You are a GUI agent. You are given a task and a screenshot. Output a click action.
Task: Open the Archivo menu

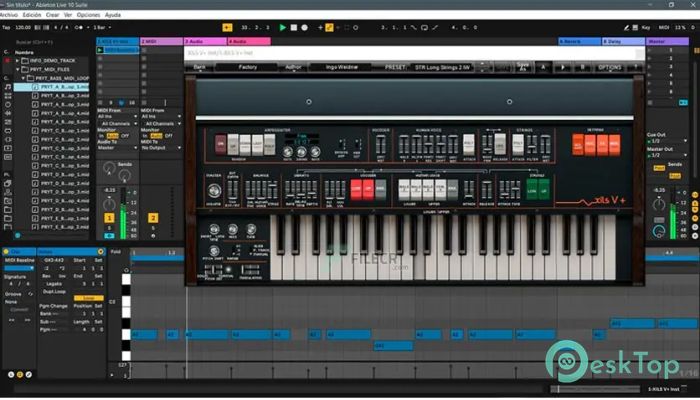[x=8, y=15]
